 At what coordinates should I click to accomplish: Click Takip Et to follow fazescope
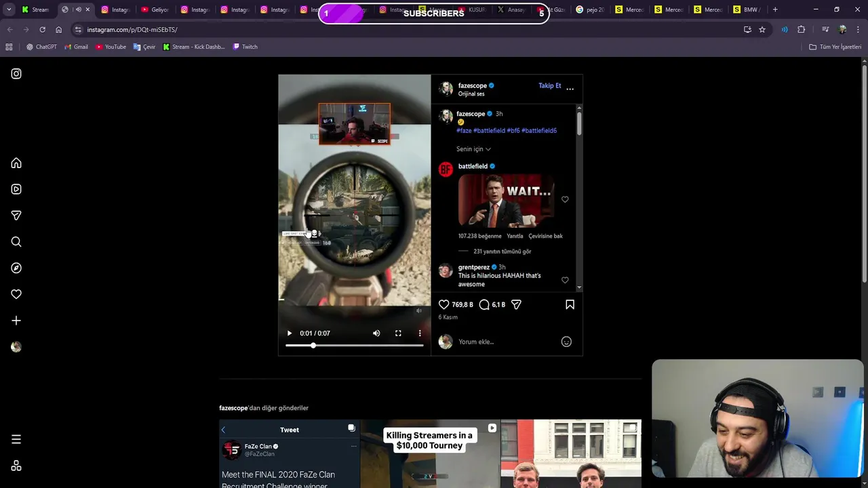tap(549, 85)
